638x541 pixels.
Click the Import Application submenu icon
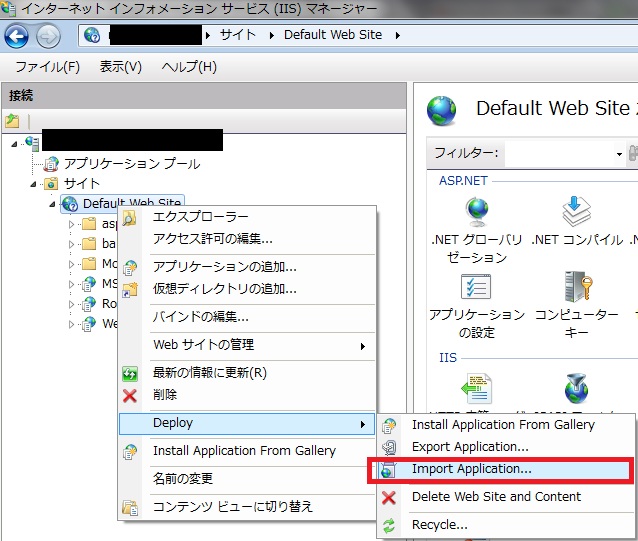388,469
